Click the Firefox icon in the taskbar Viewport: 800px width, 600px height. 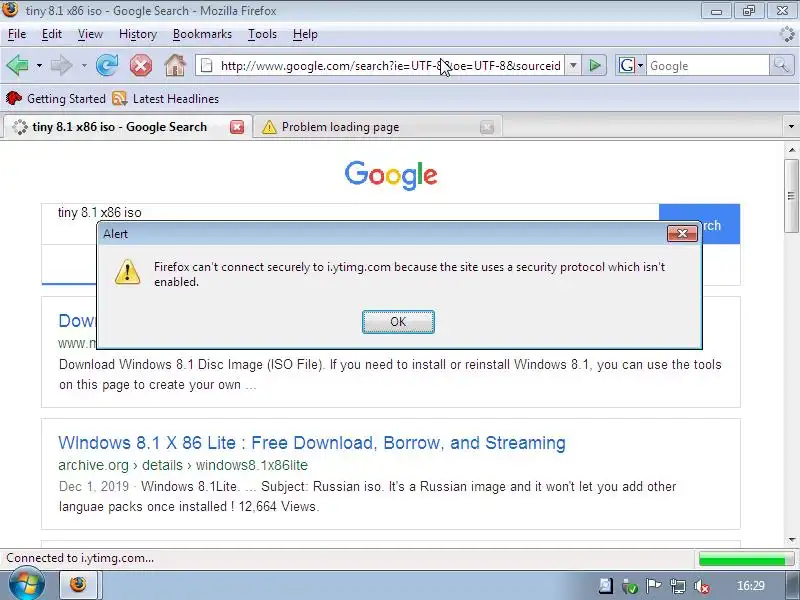tap(78, 584)
